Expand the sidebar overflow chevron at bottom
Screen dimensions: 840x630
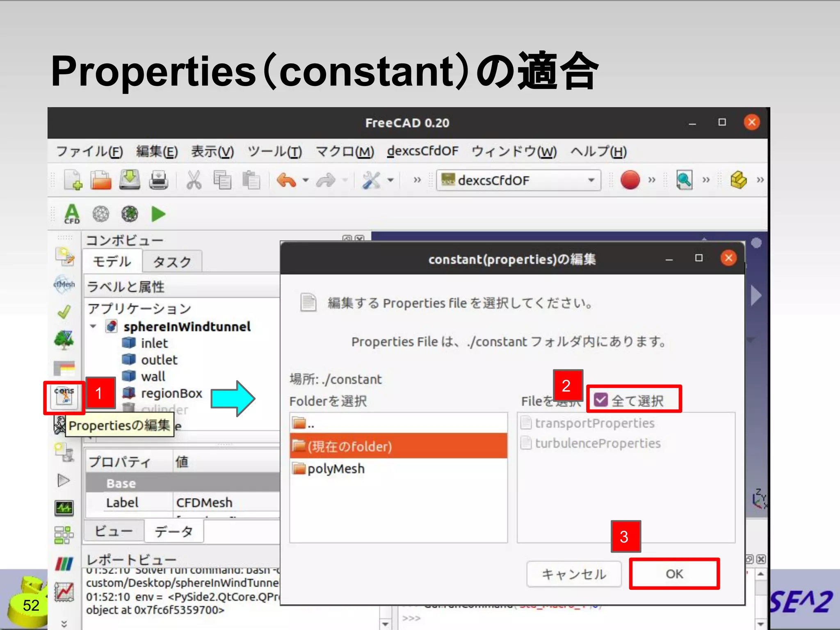(x=64, y=623)
